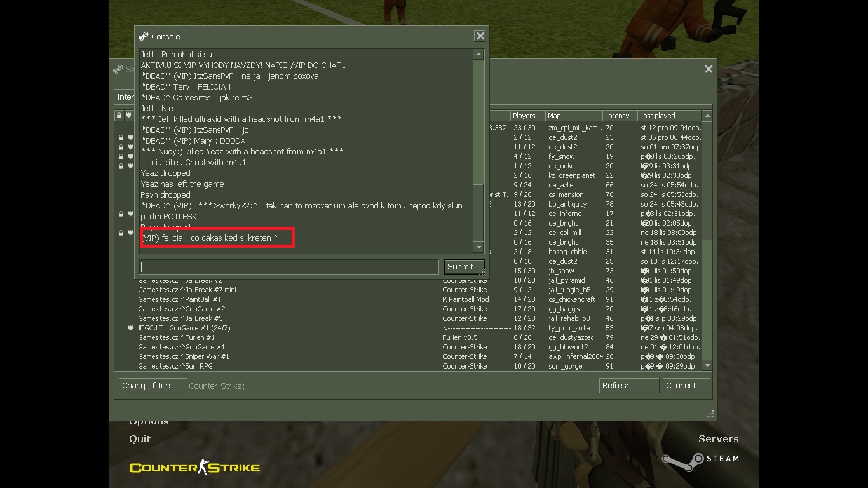Sort servers by the Players column header
The width and height of the screenshot is (868, 488).
pyautogui.click(x=527, y=116)
